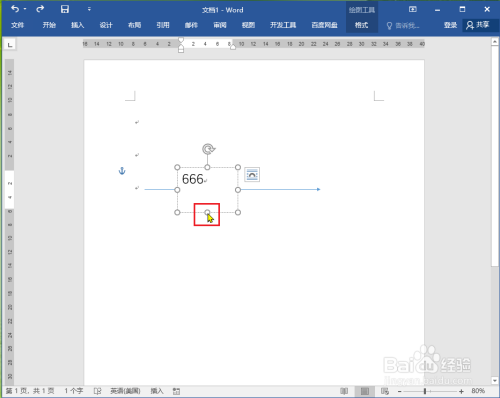Open the 百度网盘 ribbon tab
This screenshot has width=500, height=398.
click(324, 25)
